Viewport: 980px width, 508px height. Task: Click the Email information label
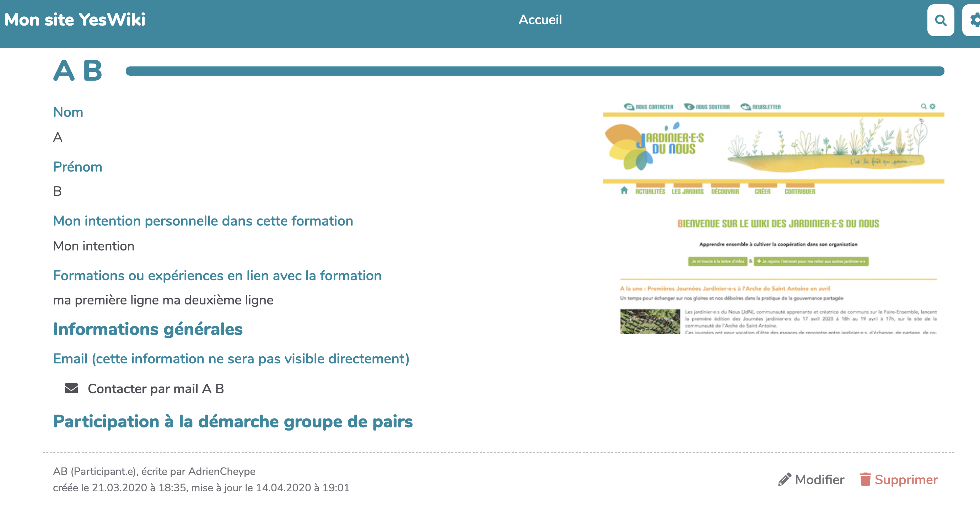click(x=231, y=358)
